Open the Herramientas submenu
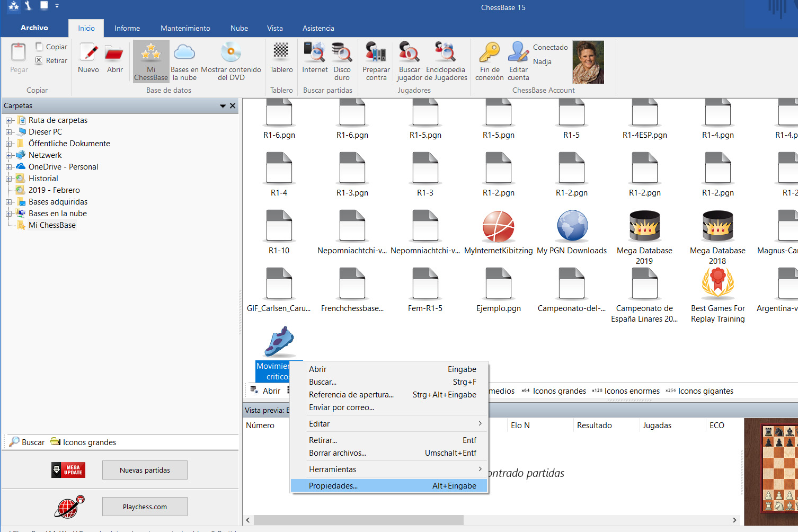 [x=389, y=469]
